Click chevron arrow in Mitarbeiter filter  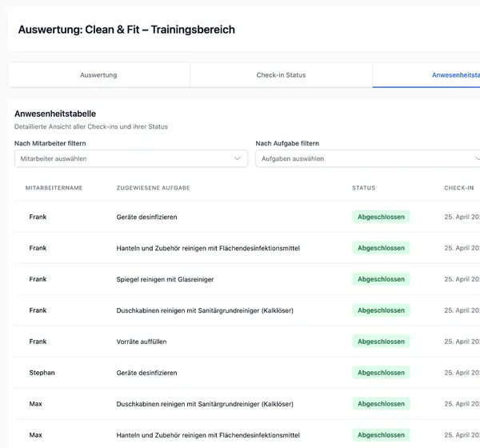(238, 158)
